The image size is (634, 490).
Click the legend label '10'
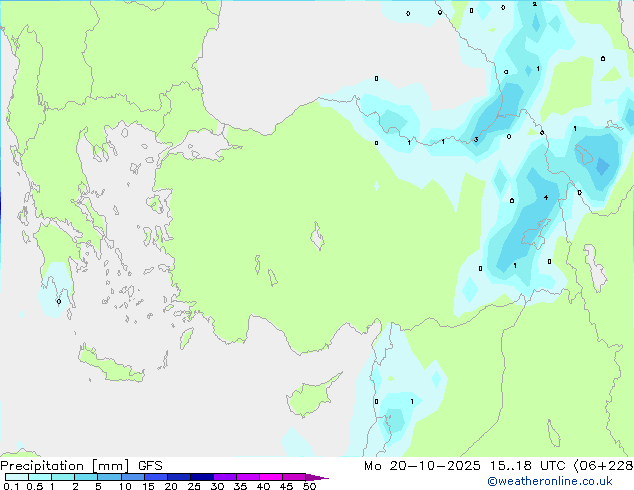pyautogui.click(x=125, y=486)
